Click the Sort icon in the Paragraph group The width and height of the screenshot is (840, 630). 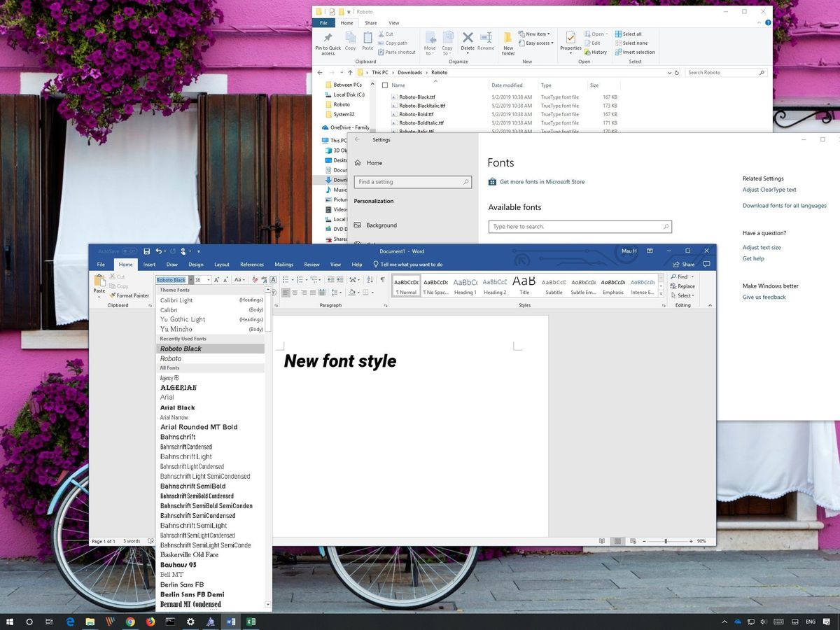coord(369,280)
